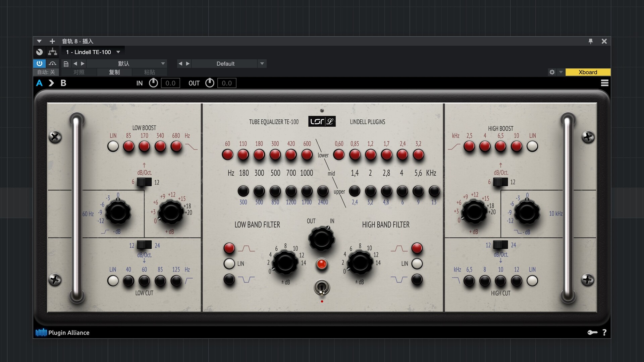Open the help question mark icon
Screen dimensions: 644x362
pyautogui.click(x=604, y=333)
